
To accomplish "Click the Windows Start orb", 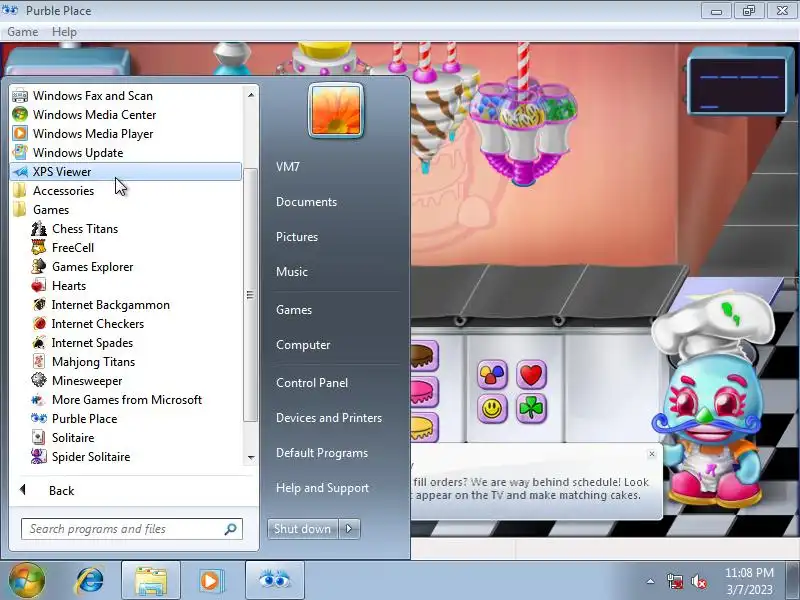I will 26,580.
